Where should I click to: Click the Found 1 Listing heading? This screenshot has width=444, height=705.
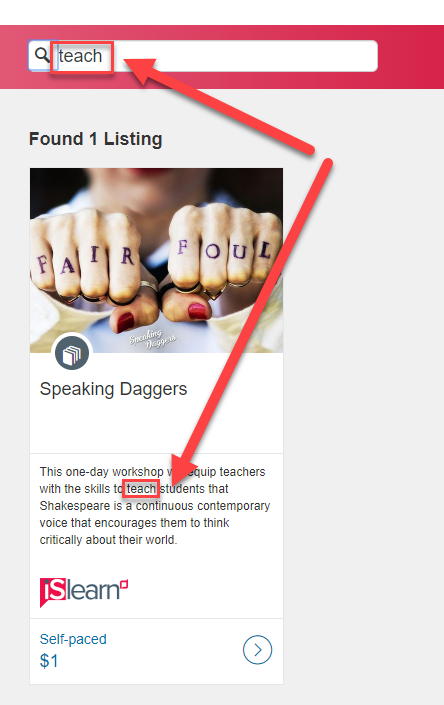point(96,139)
